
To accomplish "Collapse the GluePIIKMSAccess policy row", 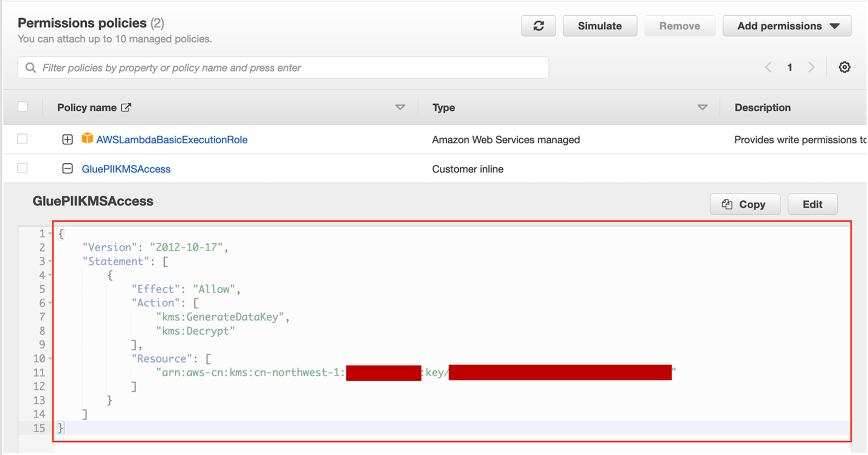I will pos(67,168).
